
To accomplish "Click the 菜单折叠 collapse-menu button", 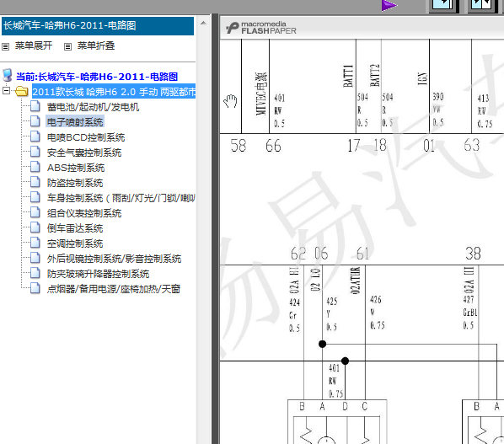I will [89, 45].
